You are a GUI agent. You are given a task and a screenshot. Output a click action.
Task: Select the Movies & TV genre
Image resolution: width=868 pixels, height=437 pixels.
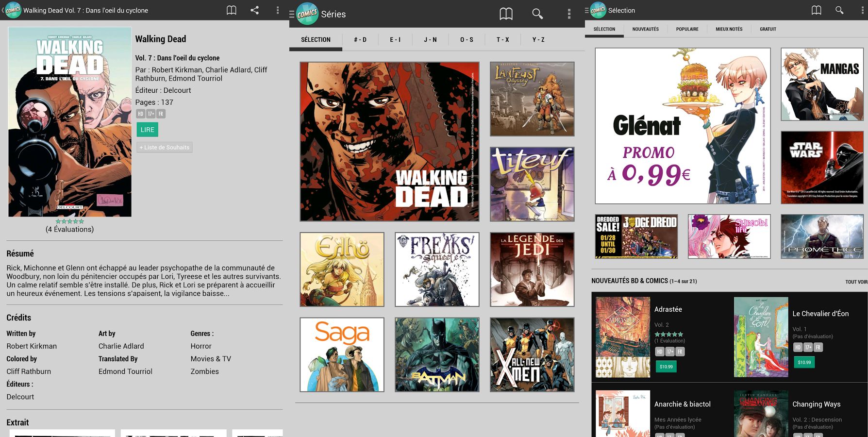211,359
